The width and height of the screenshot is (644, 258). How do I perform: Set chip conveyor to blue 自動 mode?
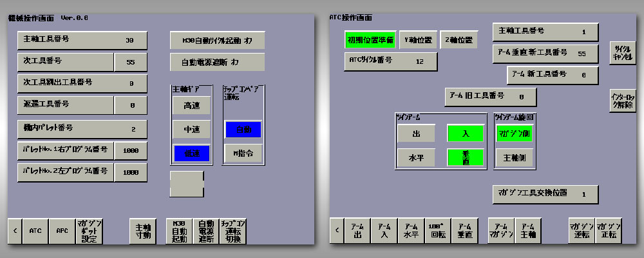click(243, 130)
